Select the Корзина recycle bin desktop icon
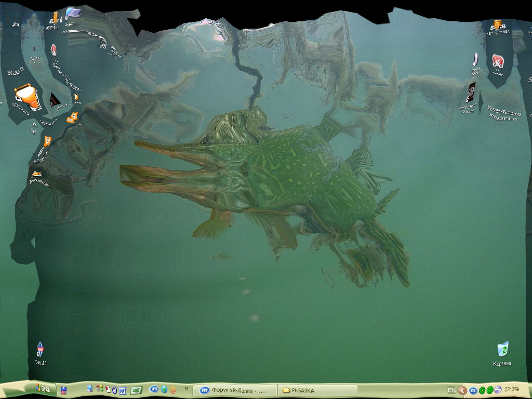 click(x=502, y=349)
